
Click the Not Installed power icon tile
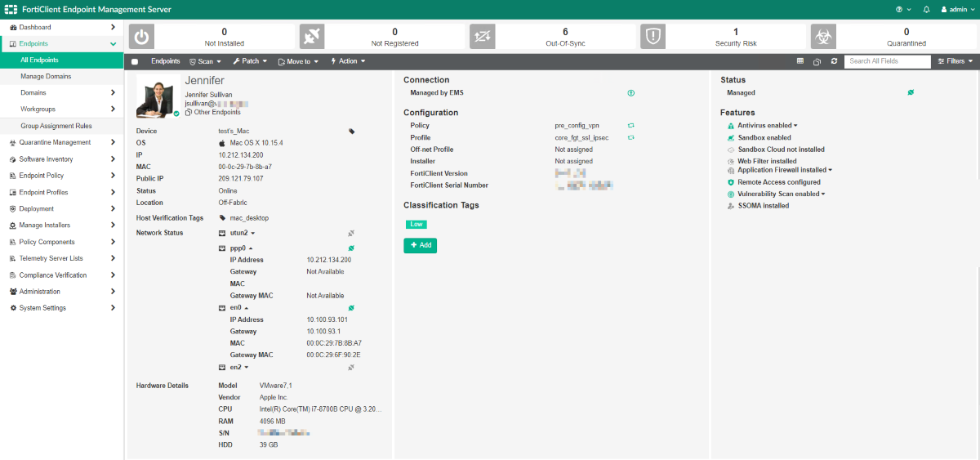[x=141, y=37]
